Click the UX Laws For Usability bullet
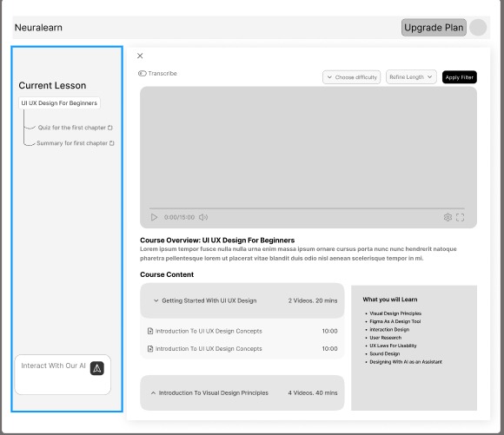Image resolution: width=504 pixels, height=435 pixels. coord(393,346)
